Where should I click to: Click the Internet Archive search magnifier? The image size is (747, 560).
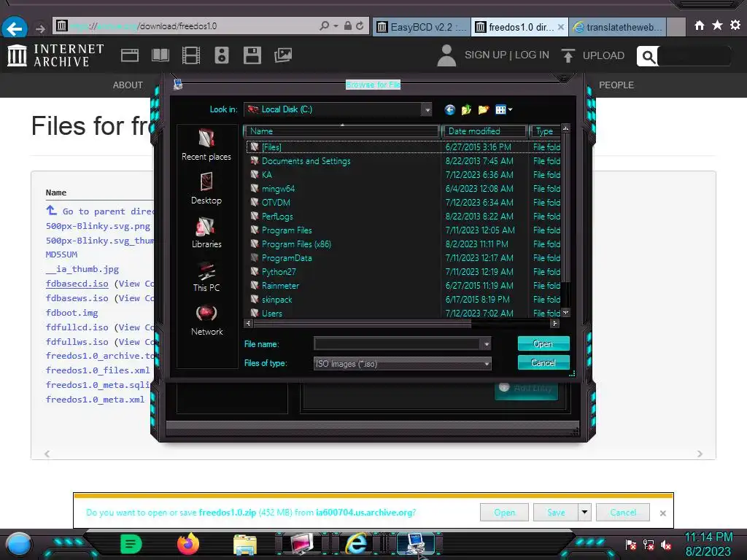click(x=648, y=57)
